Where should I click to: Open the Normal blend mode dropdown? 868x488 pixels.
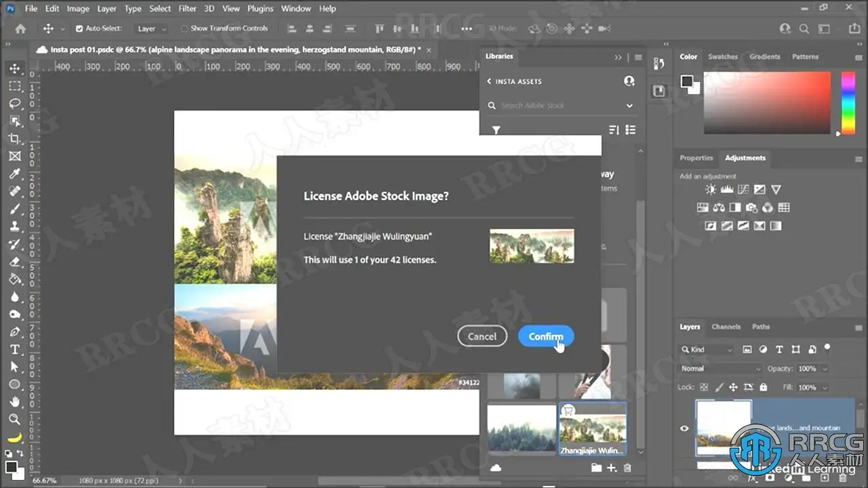pyautogui.click(x=721, y=368)
